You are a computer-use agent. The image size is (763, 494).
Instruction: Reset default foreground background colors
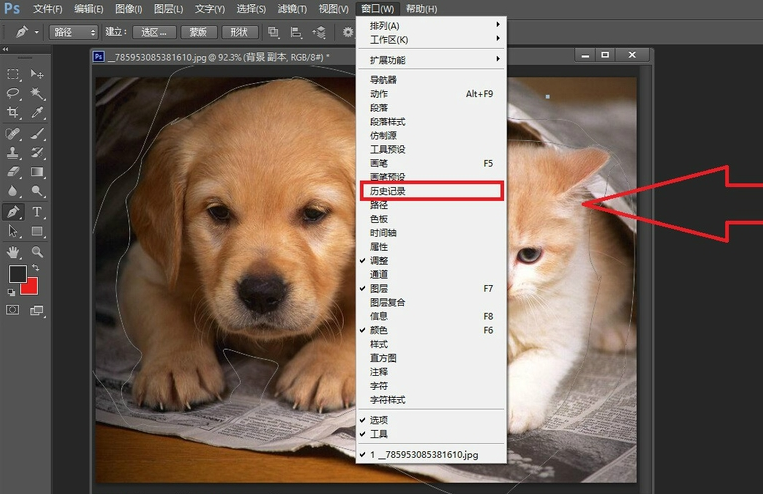[11, 292]
